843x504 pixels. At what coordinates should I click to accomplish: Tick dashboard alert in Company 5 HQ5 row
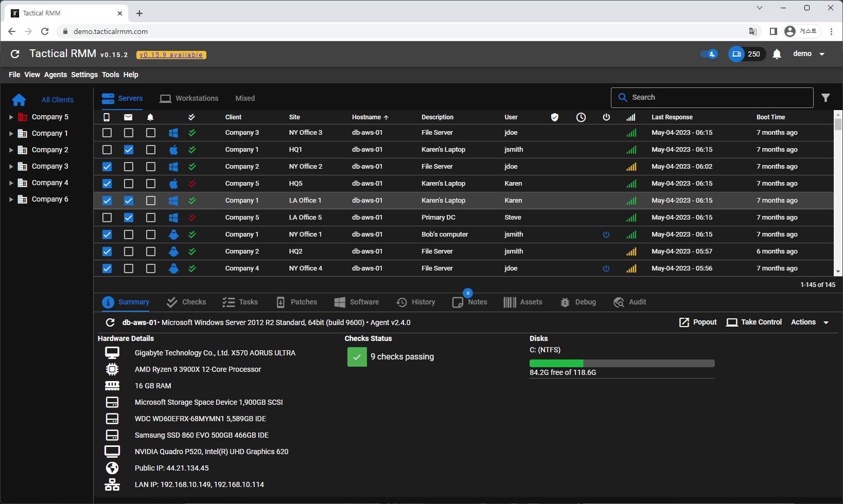151,184
